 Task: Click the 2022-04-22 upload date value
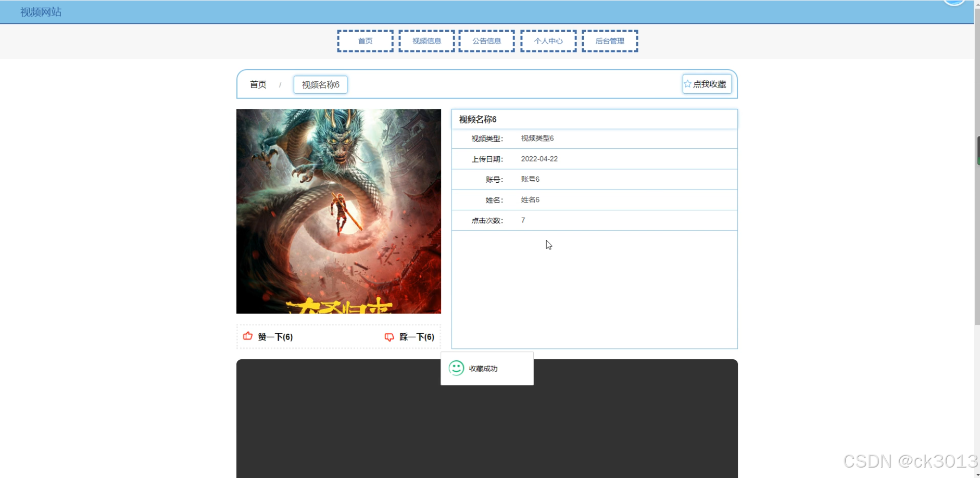(x=539, y=159)
